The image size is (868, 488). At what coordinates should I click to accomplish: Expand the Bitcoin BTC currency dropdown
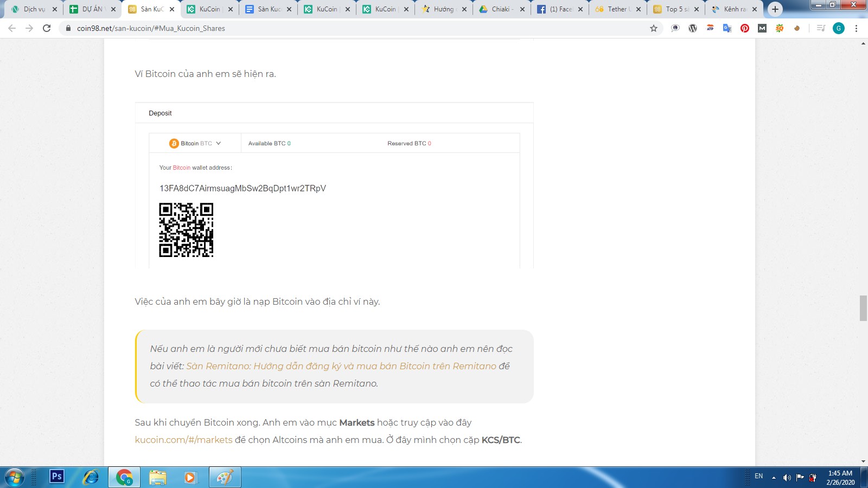coord(195,143)
